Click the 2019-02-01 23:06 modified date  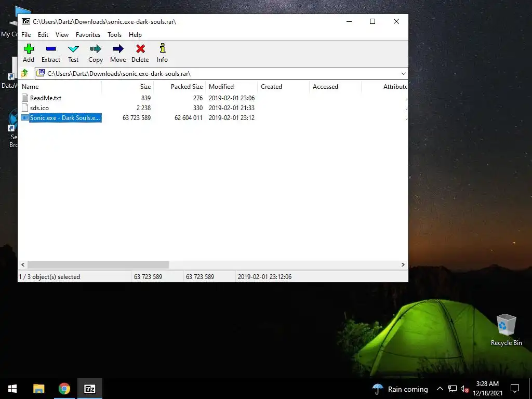tap(232, 98)
